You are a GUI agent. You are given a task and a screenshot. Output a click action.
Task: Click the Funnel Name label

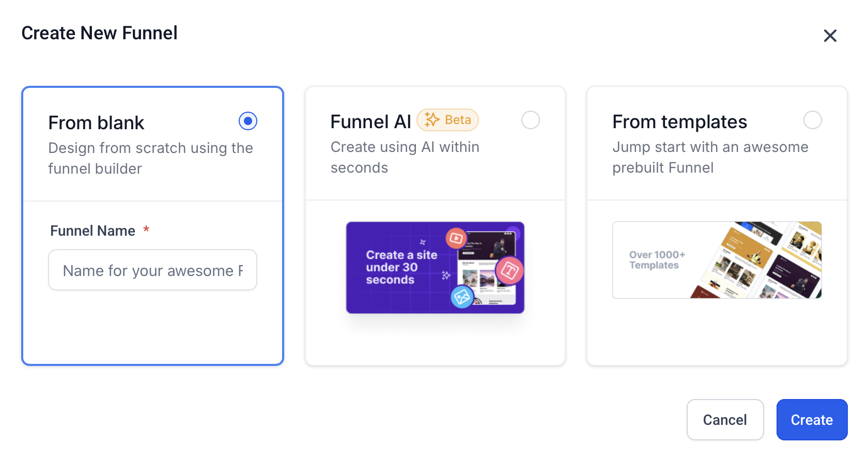point(92,231)
